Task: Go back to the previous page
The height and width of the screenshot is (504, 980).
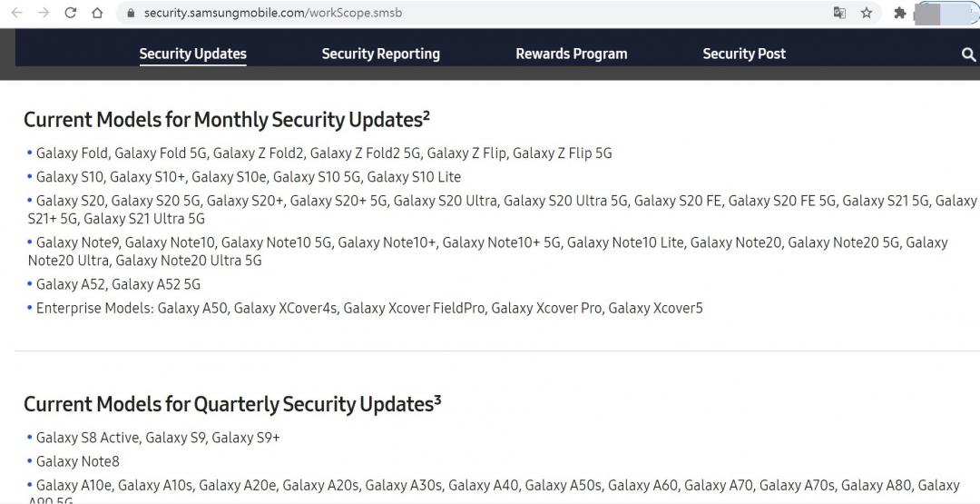Action: pos(16,13)
